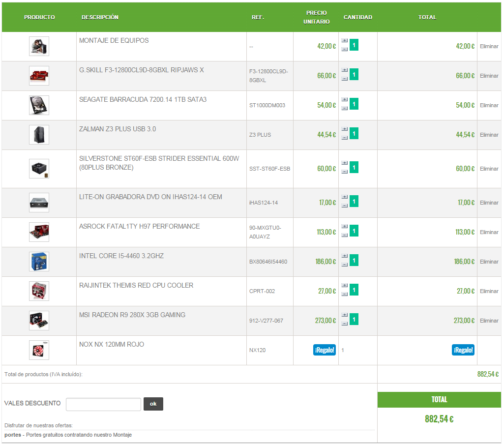The height and width of the screenshot is (445, 504).
Task: Open G.SKILL F3-12800CL9D-8GBXL RIPJAWS X description
Action: coord(142,70)
